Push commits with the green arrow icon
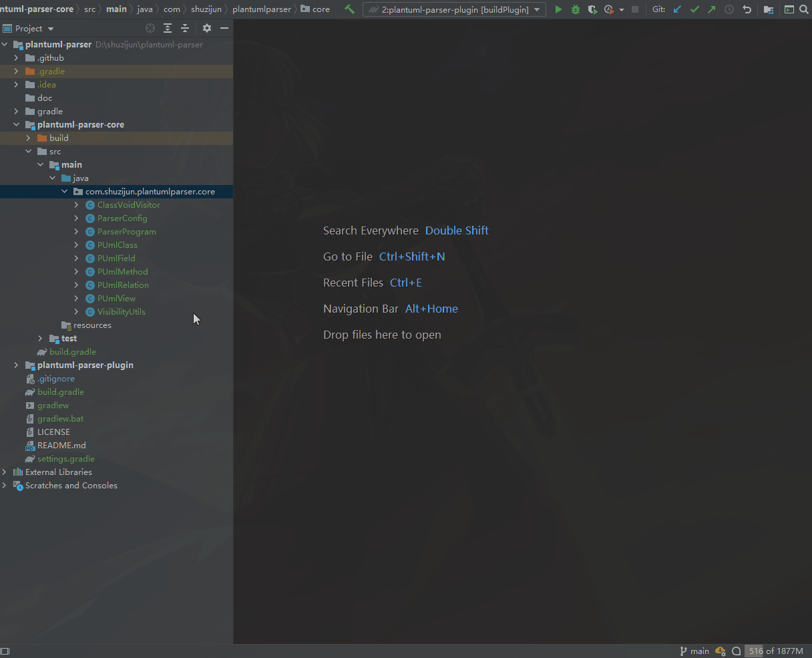812x658 pixels. 710,9
